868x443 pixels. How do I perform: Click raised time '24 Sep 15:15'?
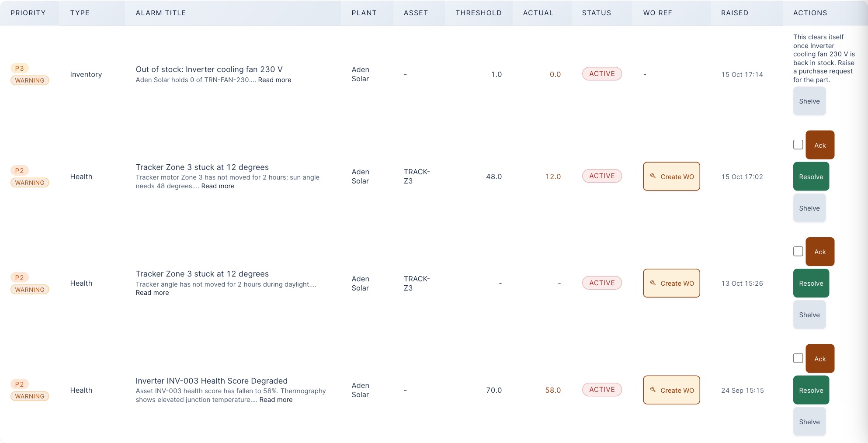[742, 390]
